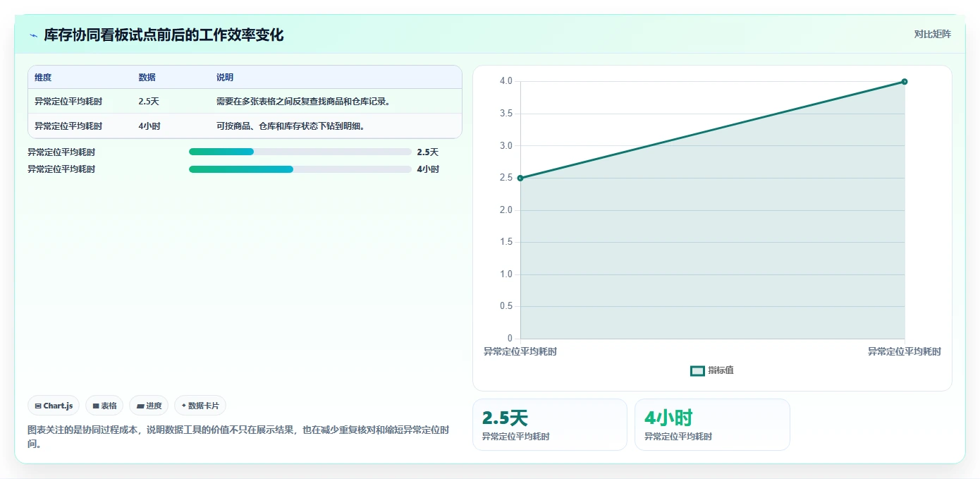
Task: Click the 数据 column header
Action: pos(147,78)
